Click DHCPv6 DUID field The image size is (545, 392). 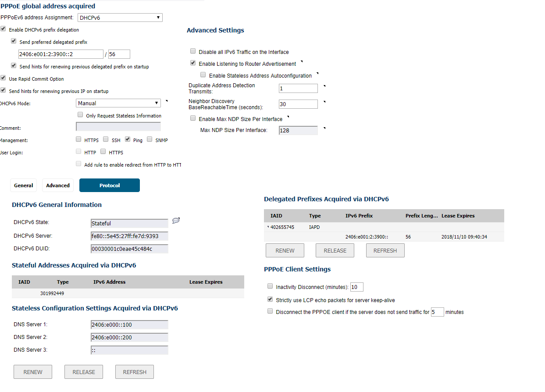pos(129,249)
